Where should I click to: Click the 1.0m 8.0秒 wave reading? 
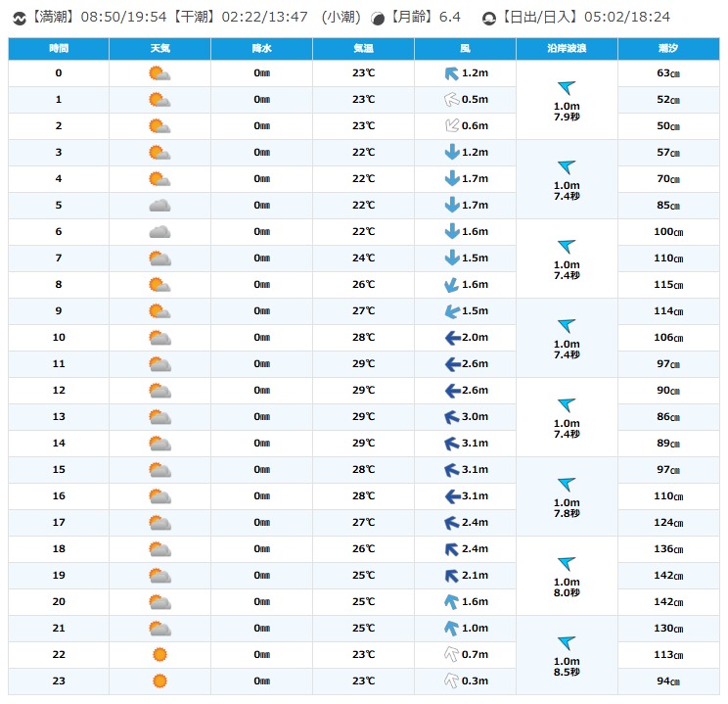point(567,587)
